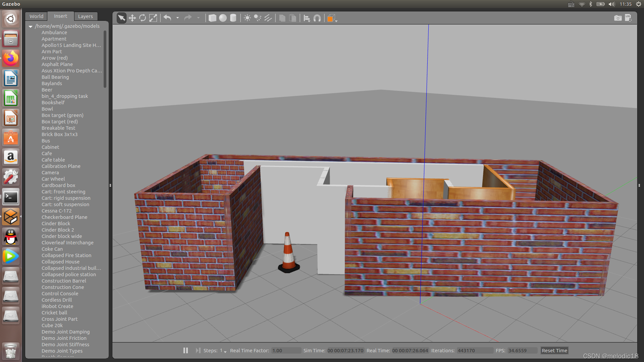Pause the simulation playback
Viewport: 644px width, 362px height.
pos(185,351)
